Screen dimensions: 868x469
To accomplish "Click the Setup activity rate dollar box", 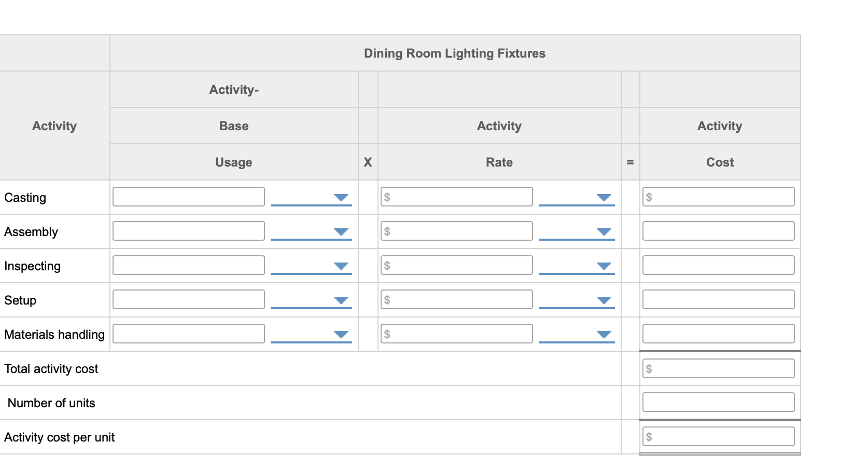I will (x=456, y=299).
